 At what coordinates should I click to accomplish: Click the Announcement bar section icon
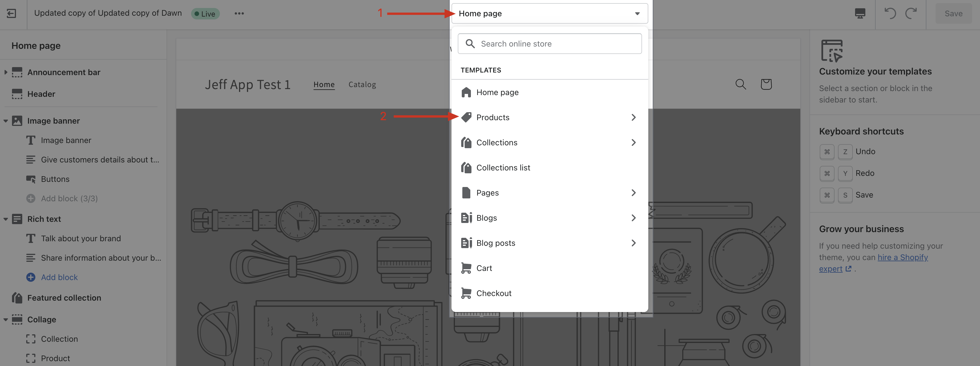(17, 72)
